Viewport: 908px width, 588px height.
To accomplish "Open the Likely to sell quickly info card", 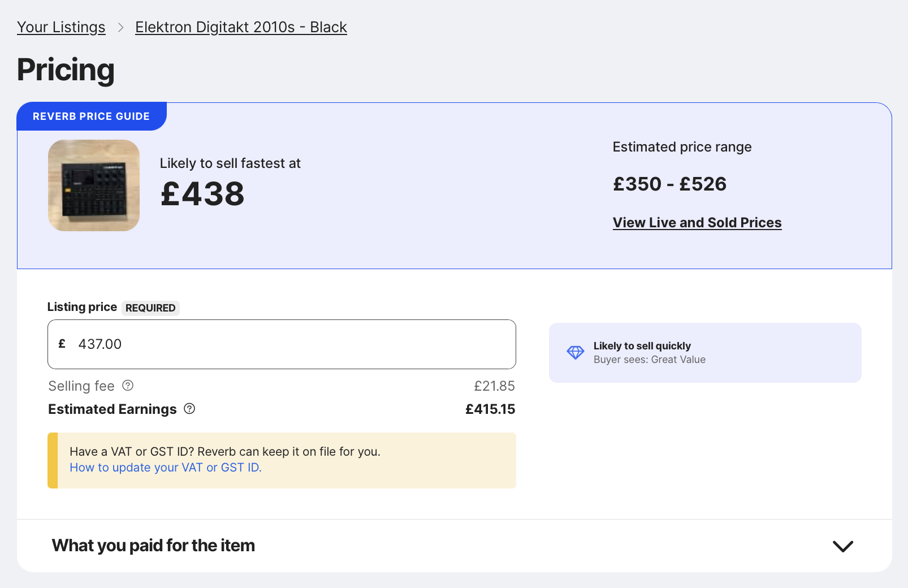I will tap(705, 352).
